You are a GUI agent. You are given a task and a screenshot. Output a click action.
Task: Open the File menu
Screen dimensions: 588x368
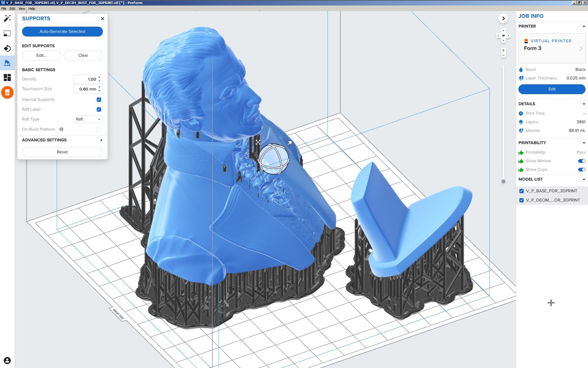pyautogui.click(x=4, y=9)
